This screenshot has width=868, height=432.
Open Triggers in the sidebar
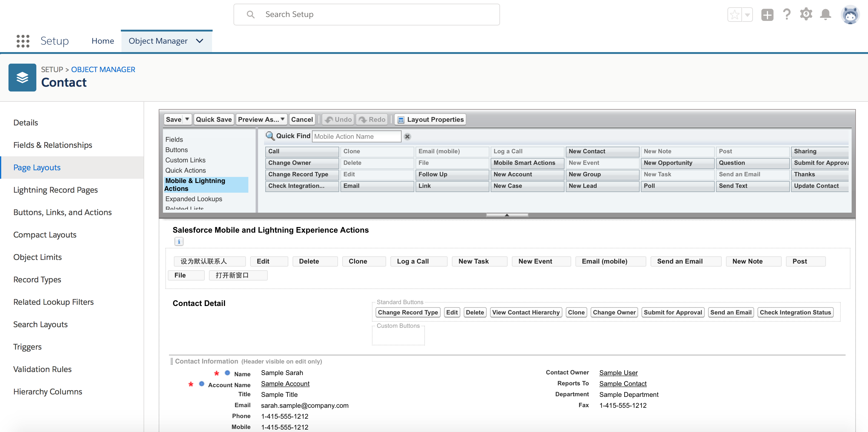point(28,347)
